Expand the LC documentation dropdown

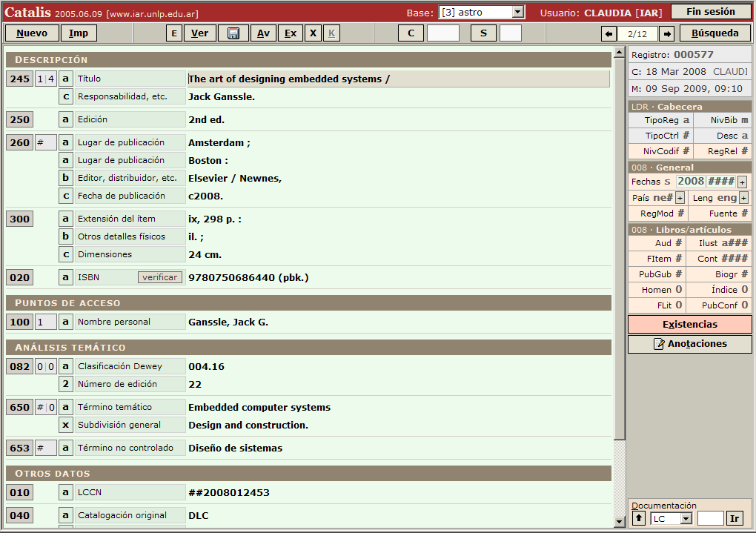click(x=686, y=518)
